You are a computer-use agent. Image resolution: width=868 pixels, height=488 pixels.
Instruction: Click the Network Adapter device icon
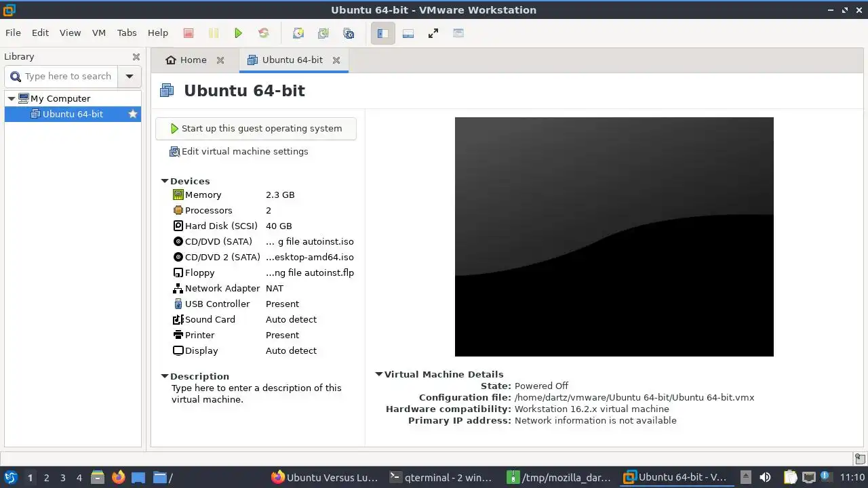pyautogui.click(x=178, y=288)
